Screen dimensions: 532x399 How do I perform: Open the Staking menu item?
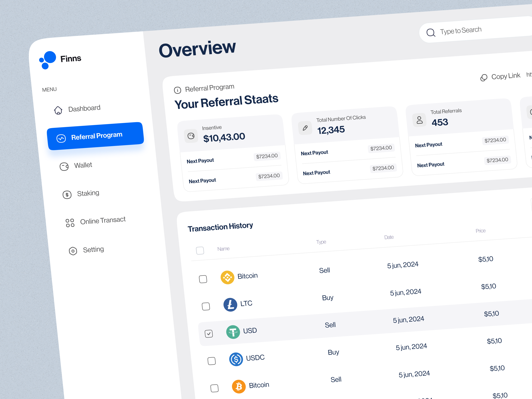(x=88, y=193)
